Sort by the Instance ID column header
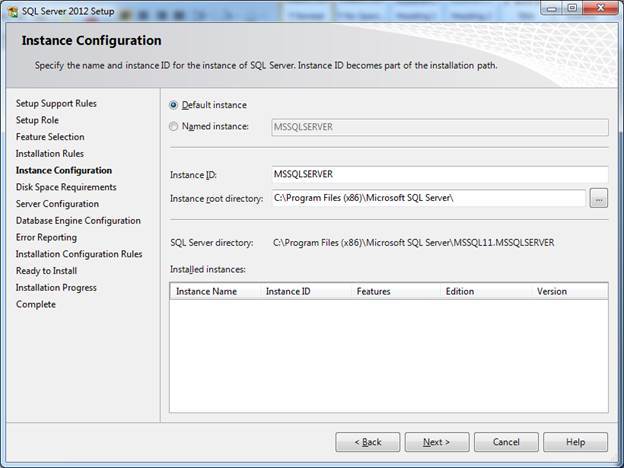 pos(306,291)
